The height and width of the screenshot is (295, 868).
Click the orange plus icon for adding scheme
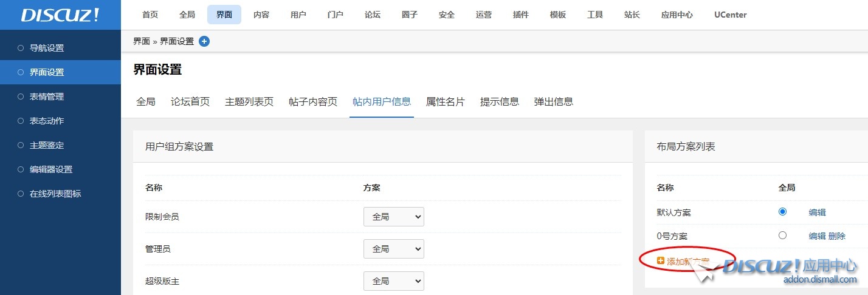661,261
